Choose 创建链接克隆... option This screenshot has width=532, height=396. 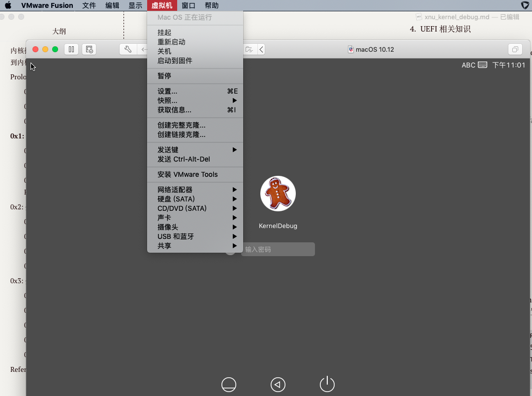[x=195, y=134]
